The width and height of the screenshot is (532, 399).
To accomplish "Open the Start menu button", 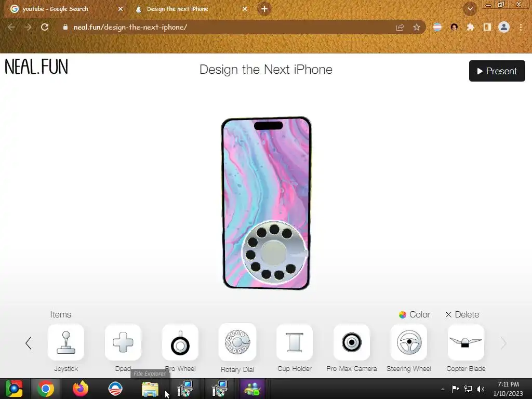I will click(x=14, y=389).
